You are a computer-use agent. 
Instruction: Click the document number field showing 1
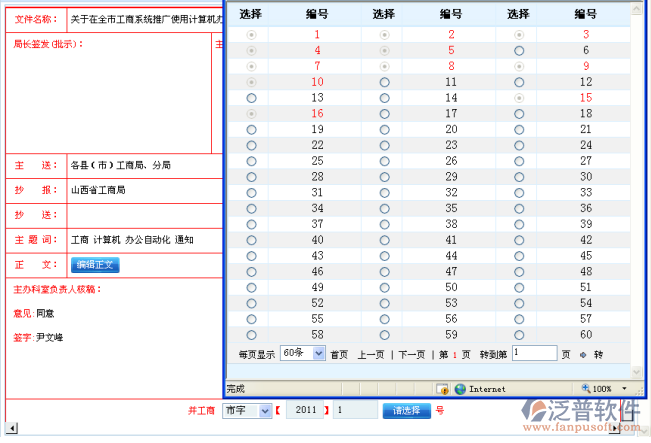click(x=355, y=410)
